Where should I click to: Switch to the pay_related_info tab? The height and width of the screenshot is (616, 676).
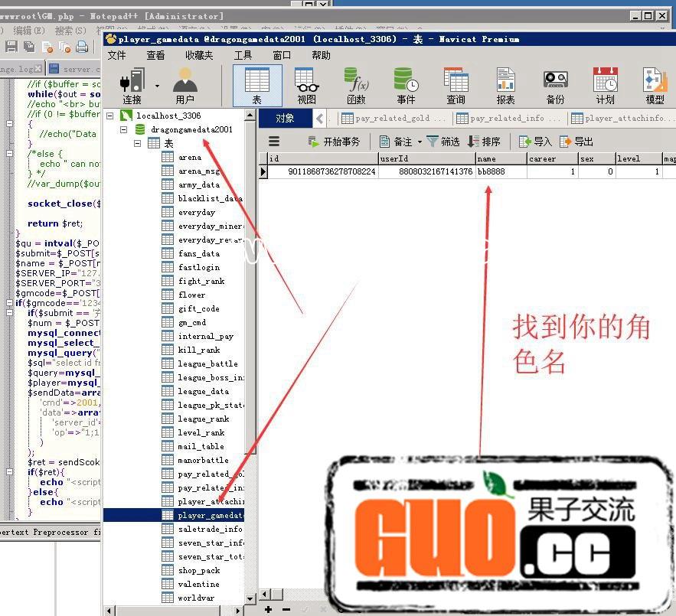[506, 119]
